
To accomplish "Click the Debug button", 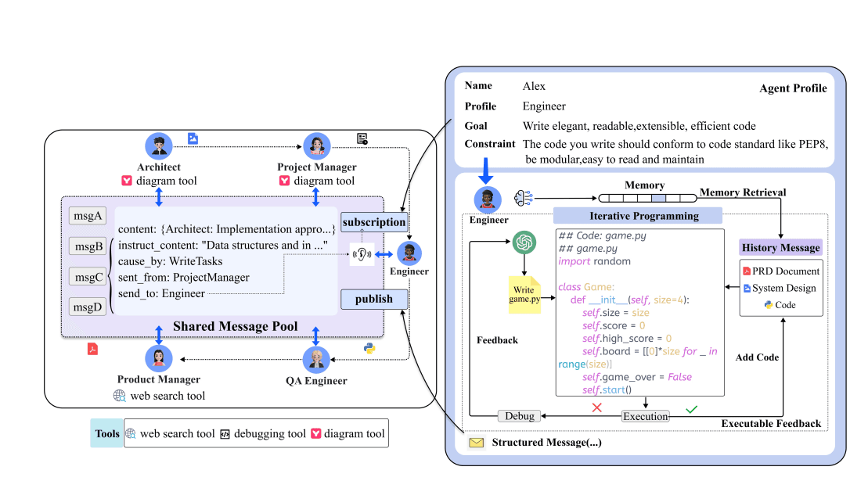I will click(519, 415).
